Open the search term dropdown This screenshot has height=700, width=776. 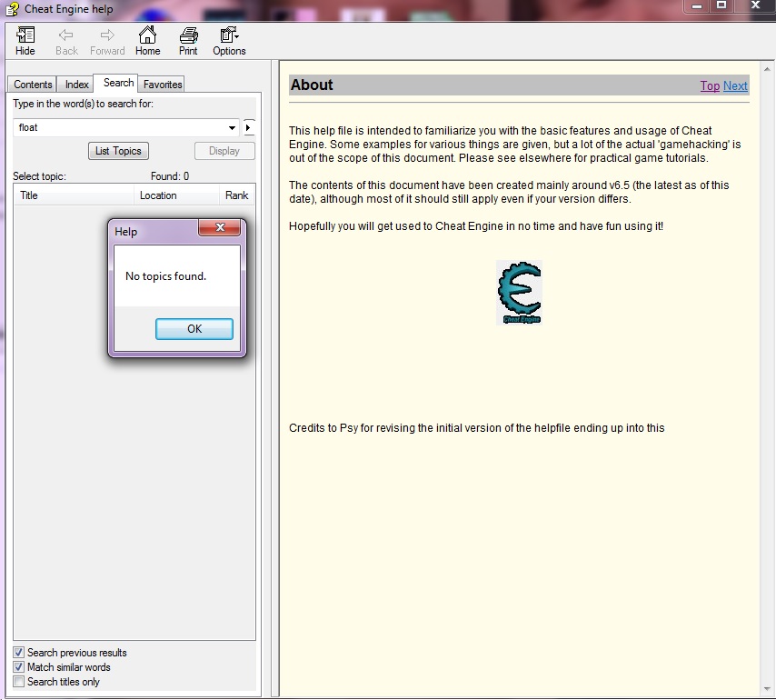233,127
